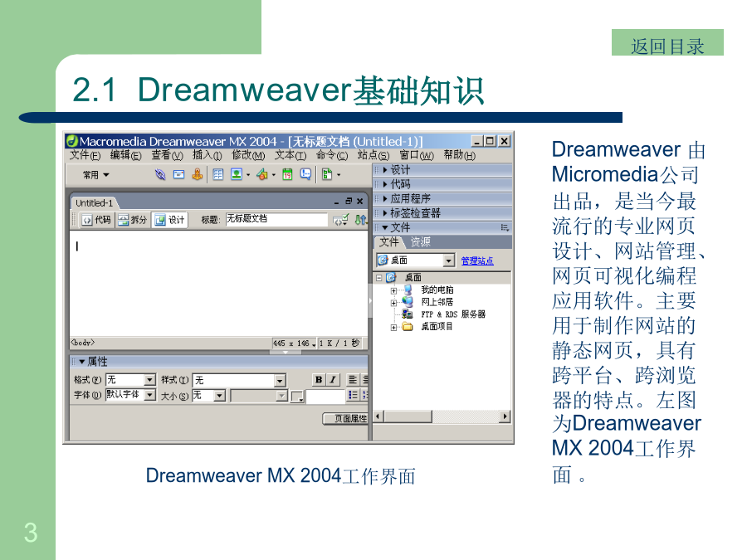Viewport: 747px width, 560px height.
Task: Click the validate/check browser icon
Action: 340,220
